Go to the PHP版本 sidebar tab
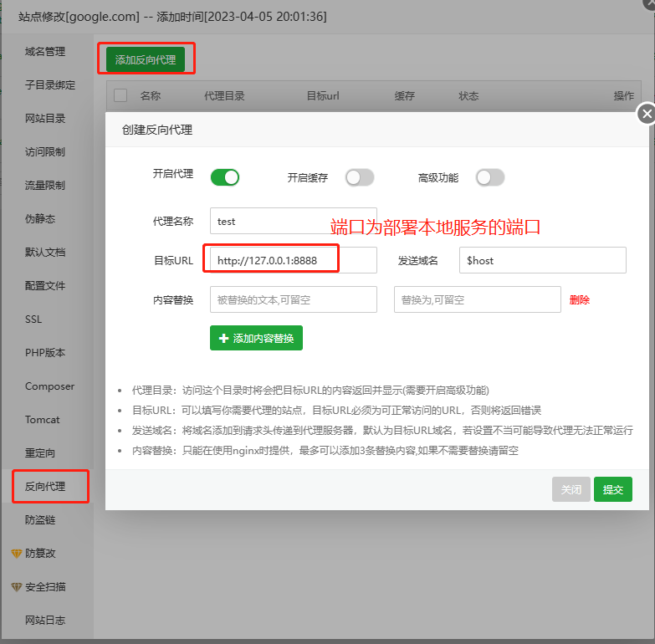The width and height of the screenshot is (655, 644). [45, 353]
